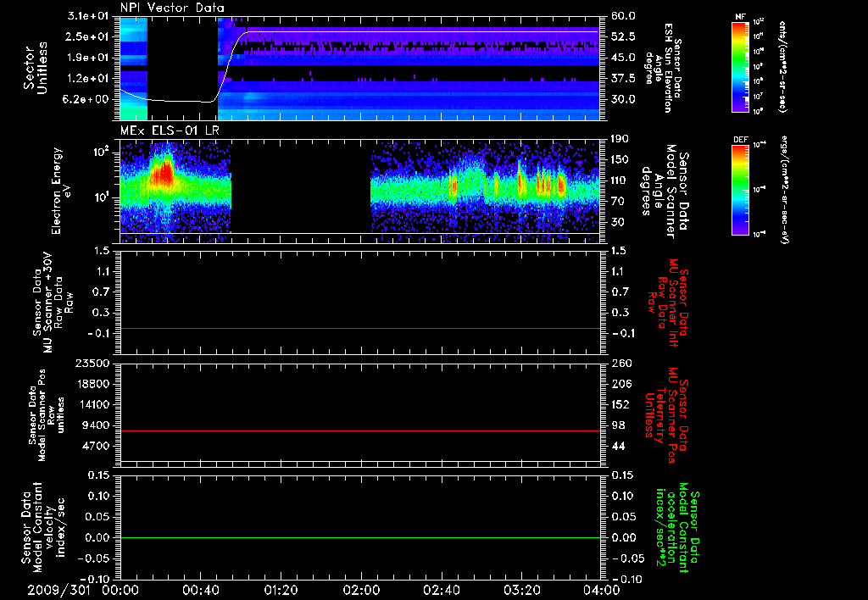Click the "00:40" time axis tick label
This screenshot has width=868, height=600.
[x=200, y=590]
